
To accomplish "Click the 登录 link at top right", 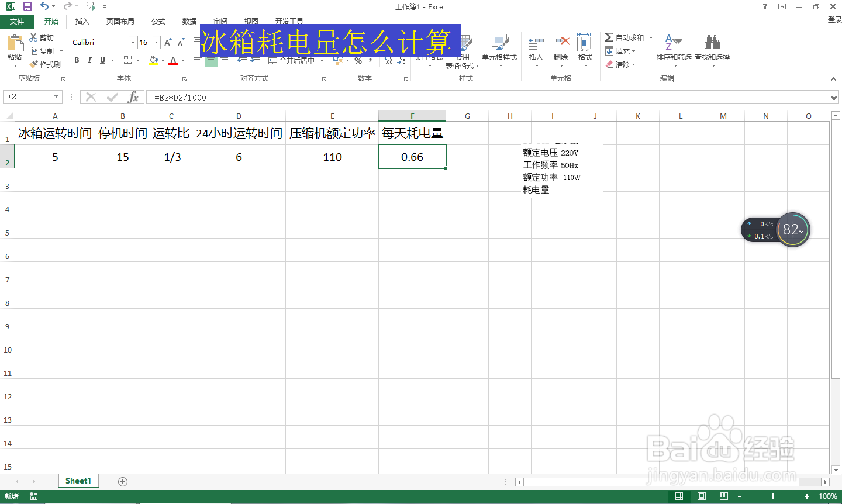I will coord(833,19).
